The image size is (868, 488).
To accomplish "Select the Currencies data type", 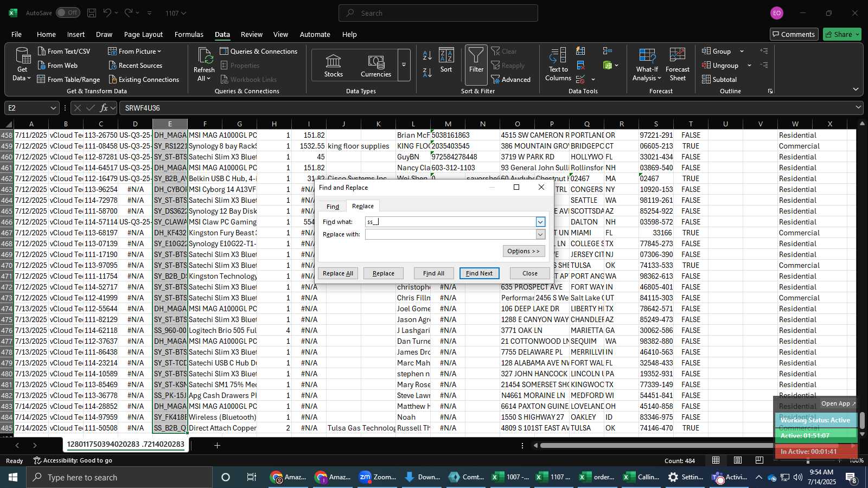I will [376, 65].
